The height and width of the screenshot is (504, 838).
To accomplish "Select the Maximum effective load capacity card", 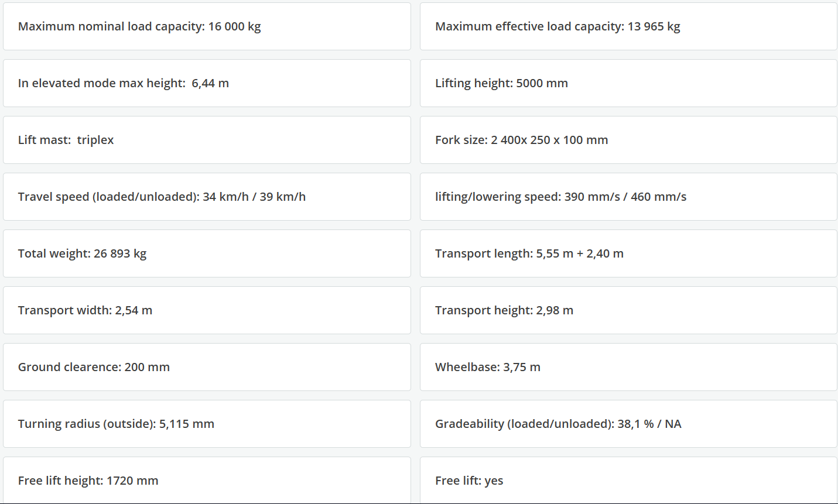I will (628, 26).
